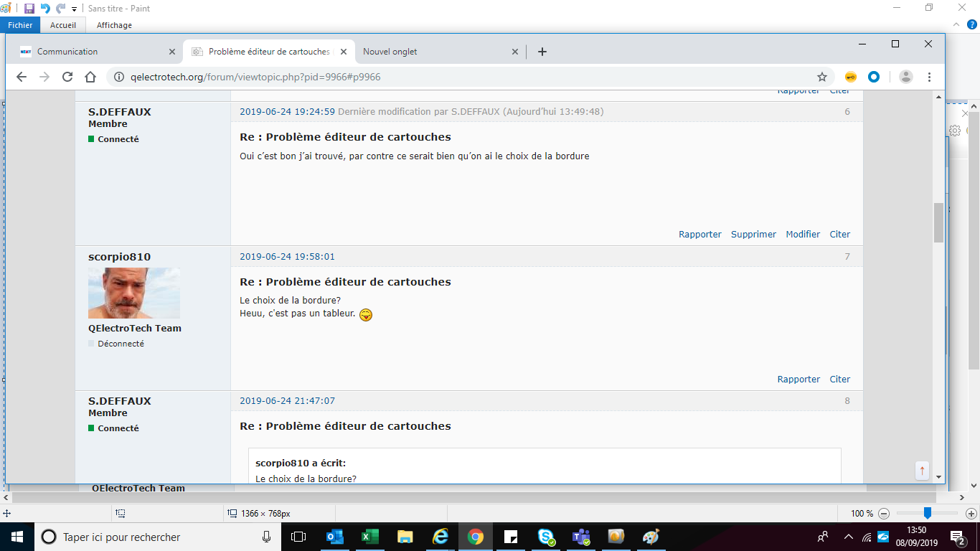The width and height of the screenshot is (980, 551).
Task: Click the Paint save icon
Action: tap(29, 9)
